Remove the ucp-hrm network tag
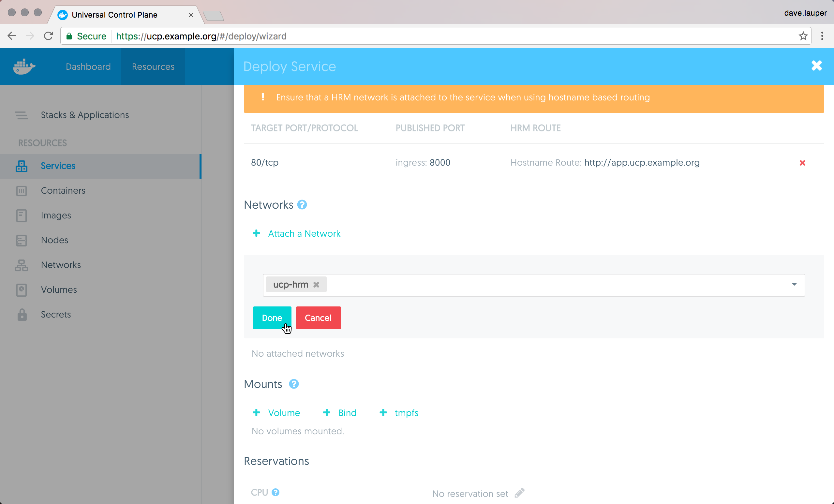This screenshot has width=834, height=504. [316, 285]
